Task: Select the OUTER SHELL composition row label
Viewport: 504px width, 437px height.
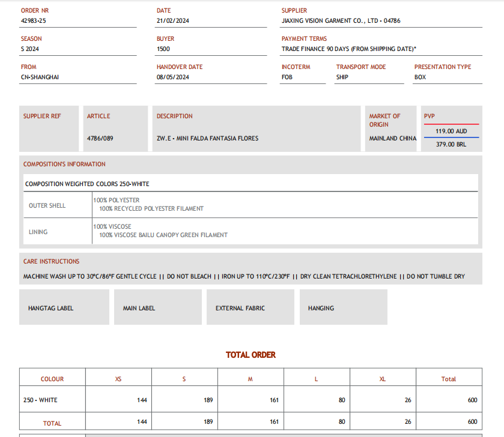Action: (47, 205)
